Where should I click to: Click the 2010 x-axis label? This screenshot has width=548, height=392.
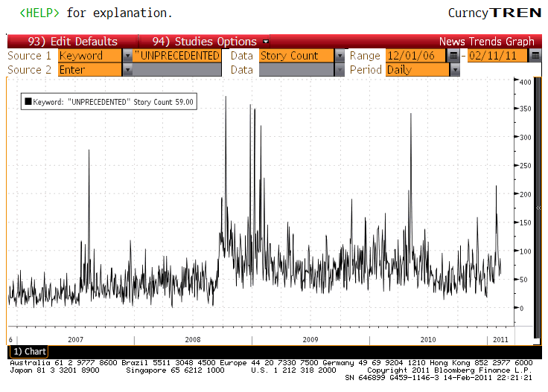tap(428, 339)
